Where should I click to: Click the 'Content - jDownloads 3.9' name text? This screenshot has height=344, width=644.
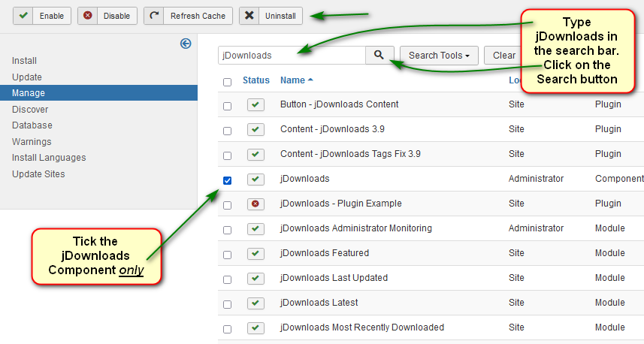[332, 129]
